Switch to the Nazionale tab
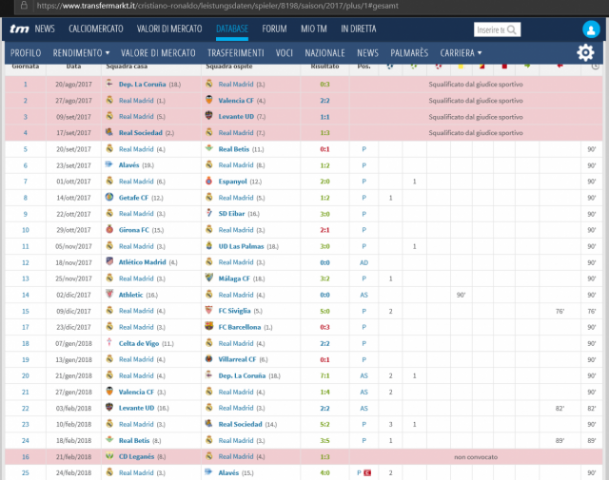This screenshot has height=480, width=609. tap(325, 53)
